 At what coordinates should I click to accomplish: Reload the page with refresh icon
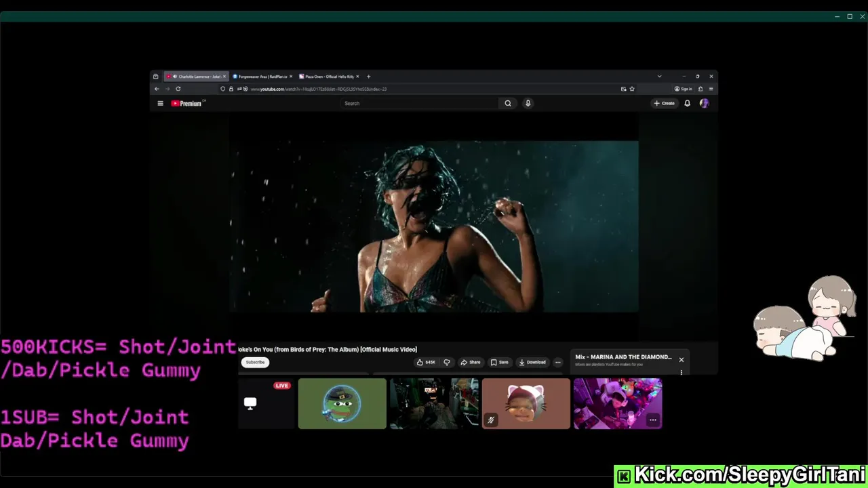[178, 89]
